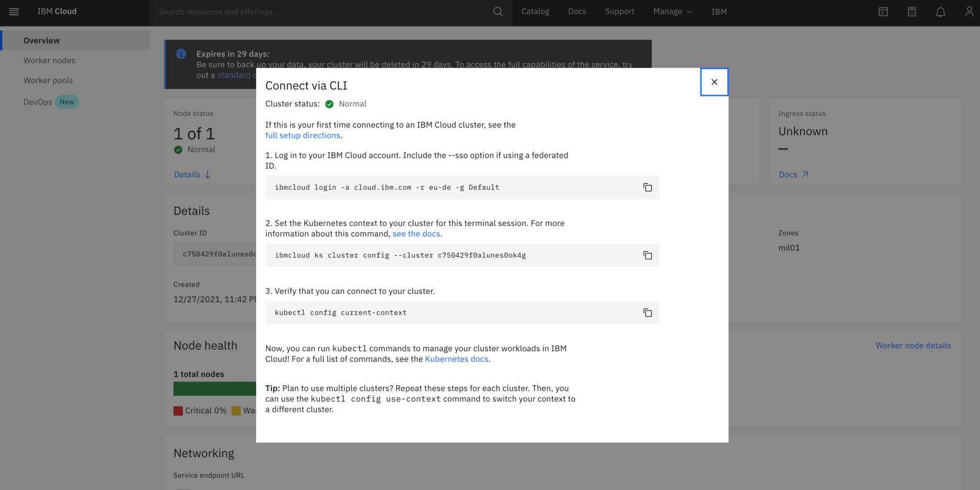
Task: Open the Catalog menu item
Action: point(535,11)
